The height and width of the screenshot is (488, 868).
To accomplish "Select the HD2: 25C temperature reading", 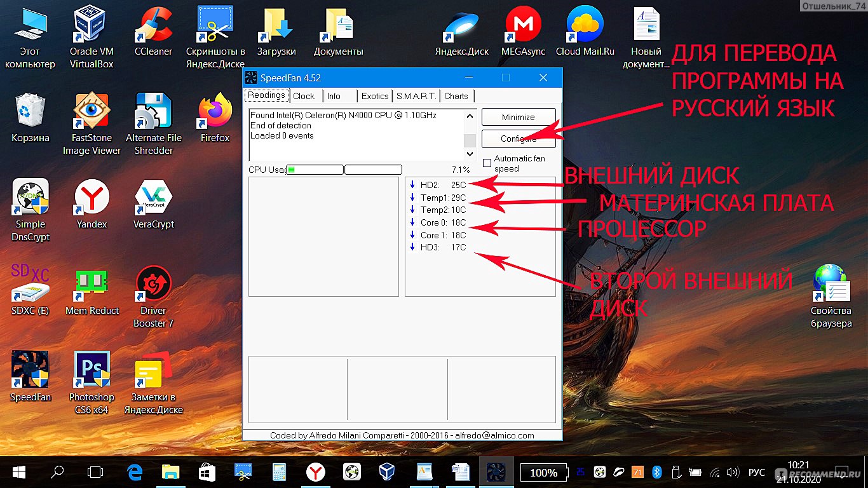I will 438,185.
